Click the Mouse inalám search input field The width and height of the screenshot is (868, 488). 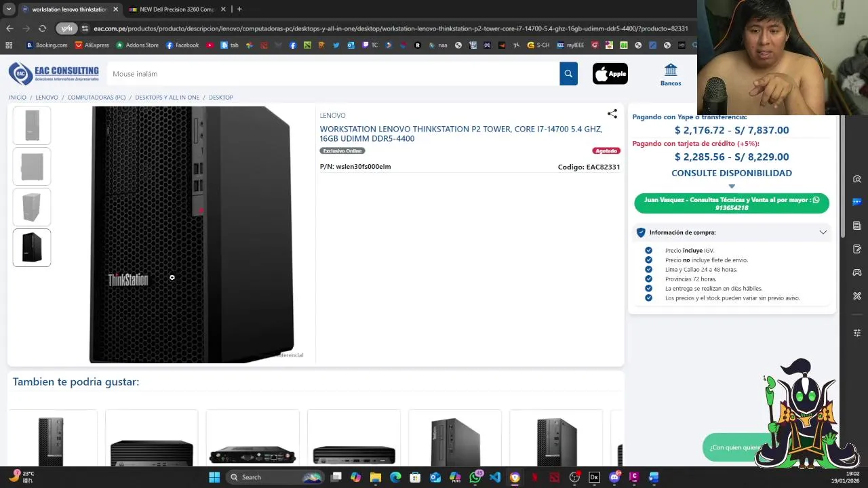tap(332, 74)
